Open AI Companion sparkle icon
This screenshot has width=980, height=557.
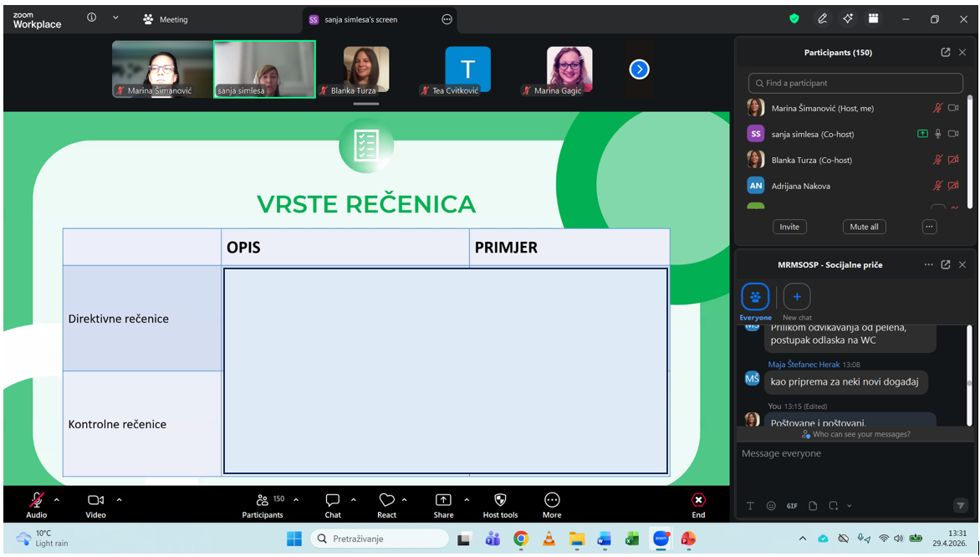tap(848, 18)
